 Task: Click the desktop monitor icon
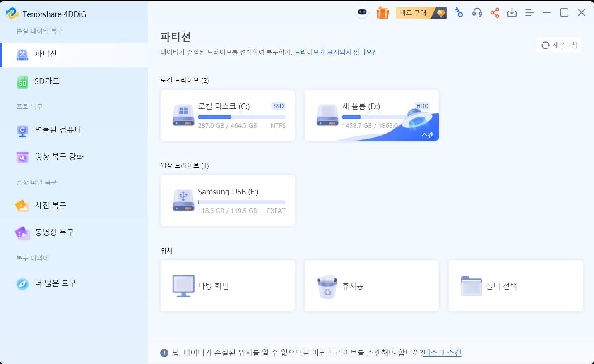point(183,286)
